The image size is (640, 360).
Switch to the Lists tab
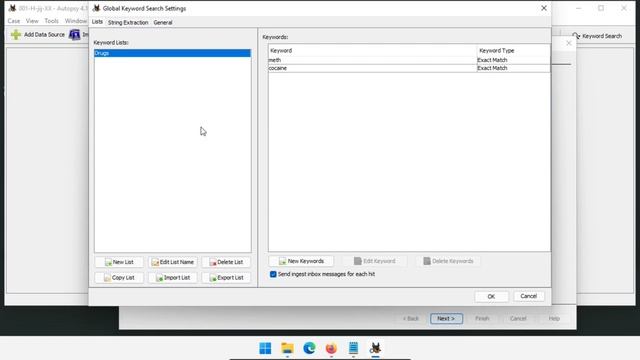[97, 22]
